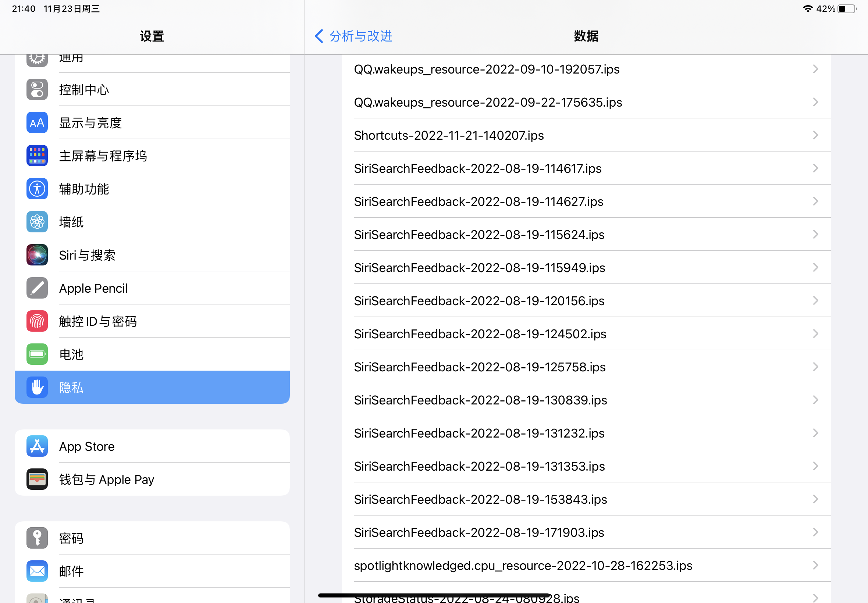The height and width of the screenshot is (603, 868).
Task: Tap the home indicator bar
Action: tap(434, 595)
